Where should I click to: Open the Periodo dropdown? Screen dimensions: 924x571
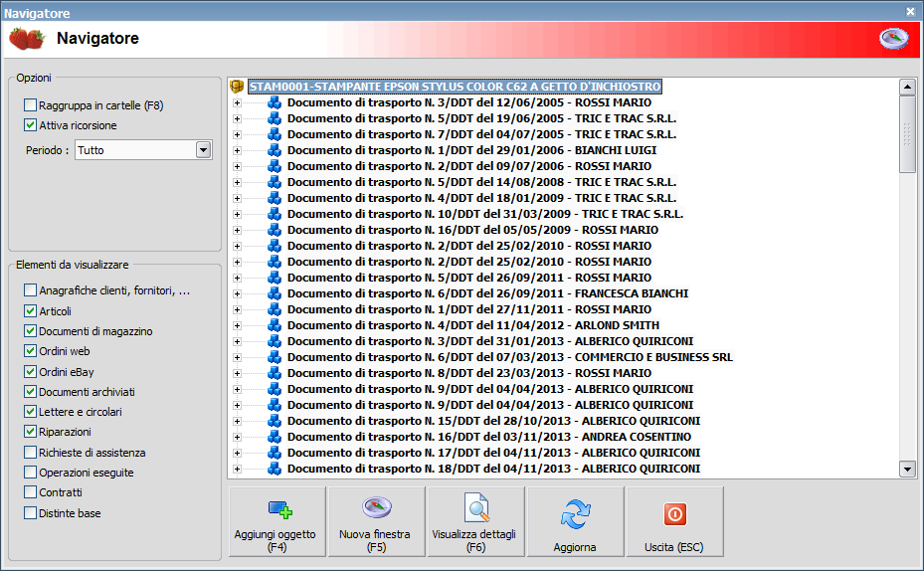(203, 150)
